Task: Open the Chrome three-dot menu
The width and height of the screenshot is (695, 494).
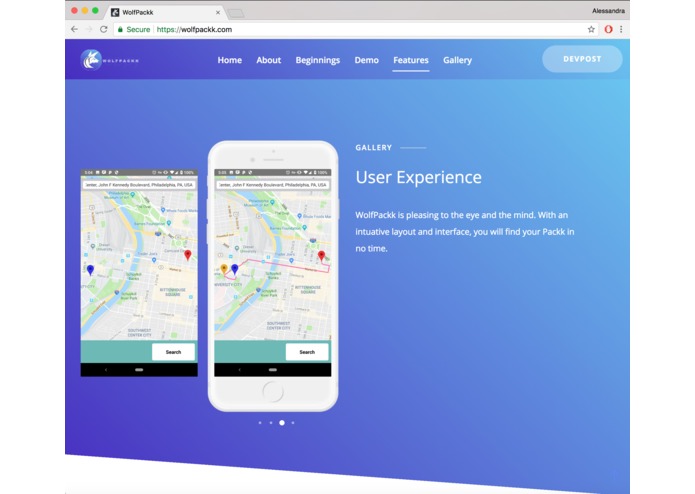Action: 621,29
